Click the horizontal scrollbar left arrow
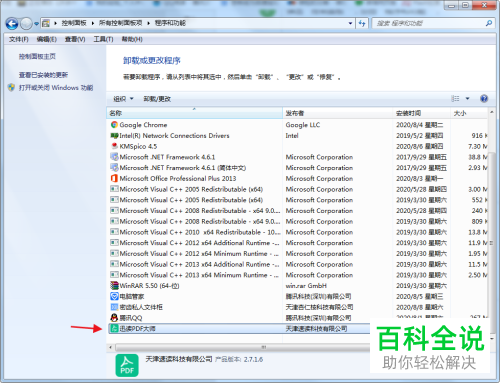Screen dimensions: 500x383 111,347
